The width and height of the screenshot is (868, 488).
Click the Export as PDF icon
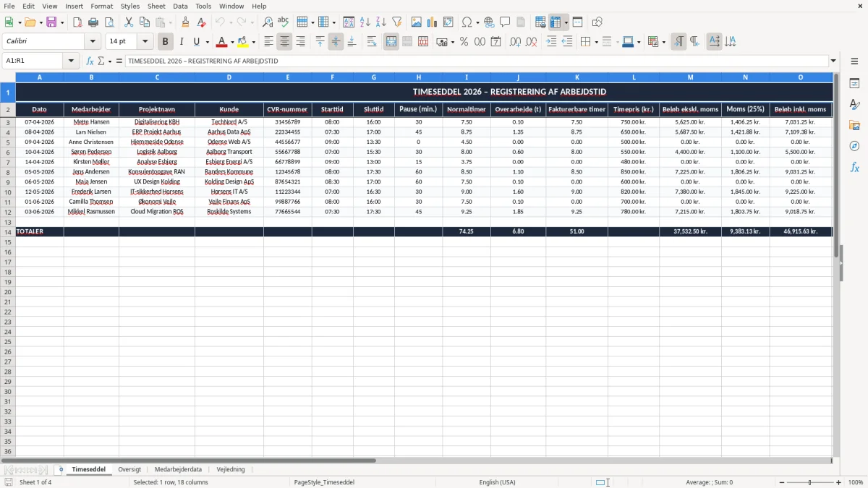tap(77, 22)
